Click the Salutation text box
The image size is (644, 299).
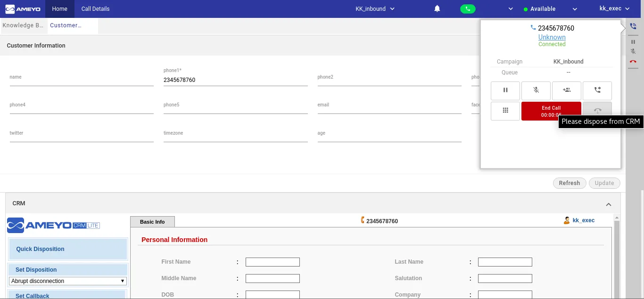(505, 279)
